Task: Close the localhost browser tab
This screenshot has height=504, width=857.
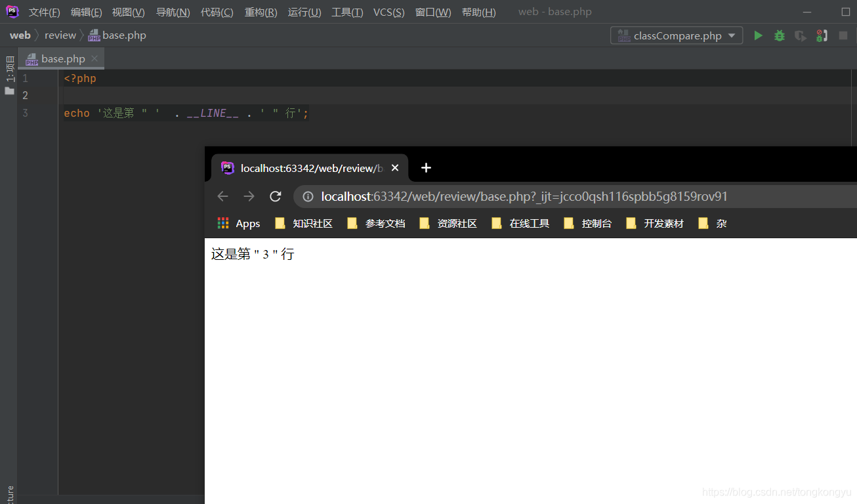Action: click(x=395, y=168)
